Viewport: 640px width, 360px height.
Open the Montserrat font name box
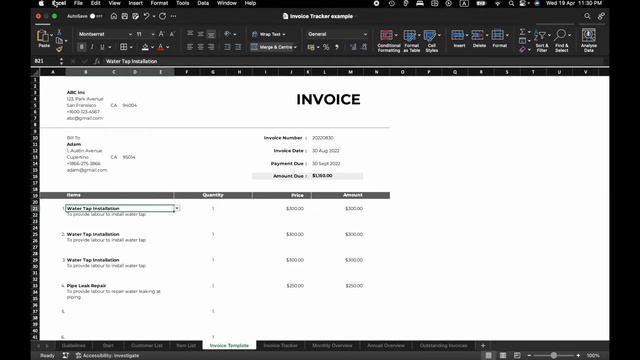pyautogui.click(x=104, y=34)
